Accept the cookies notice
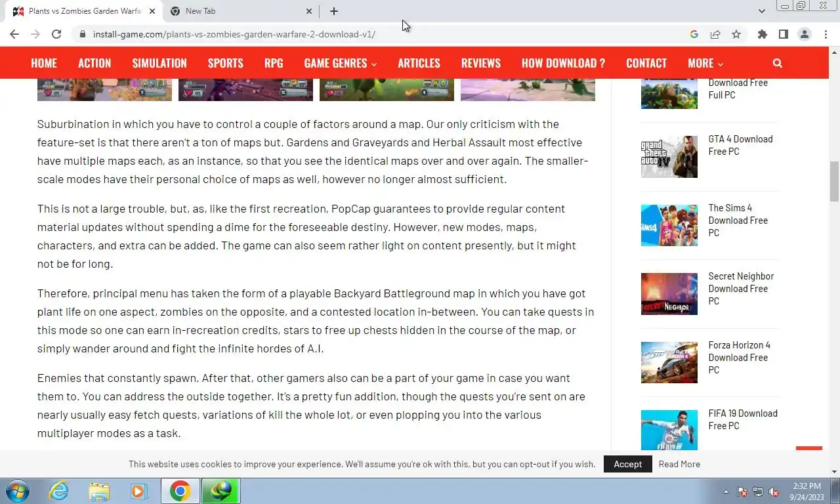 click(x=628, y=464)
